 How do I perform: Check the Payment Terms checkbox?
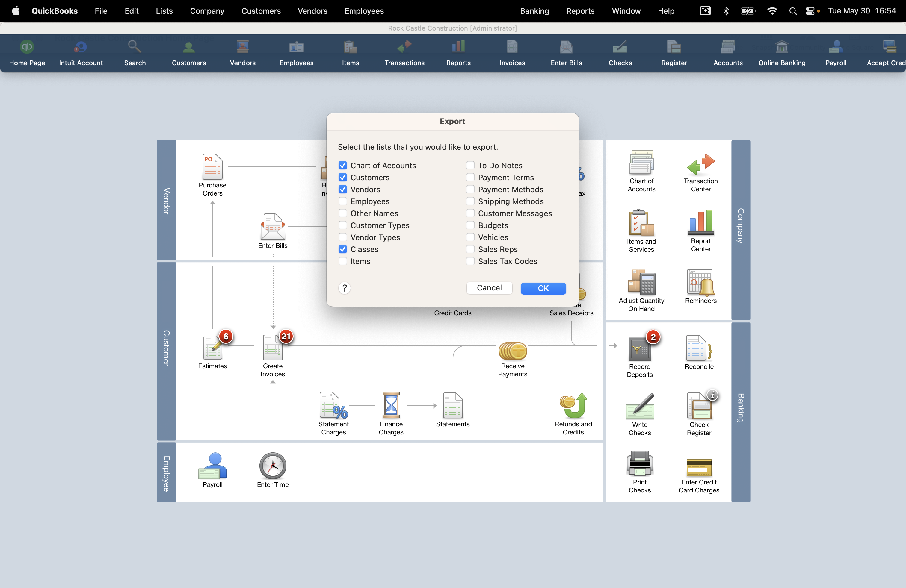(470, 177)
